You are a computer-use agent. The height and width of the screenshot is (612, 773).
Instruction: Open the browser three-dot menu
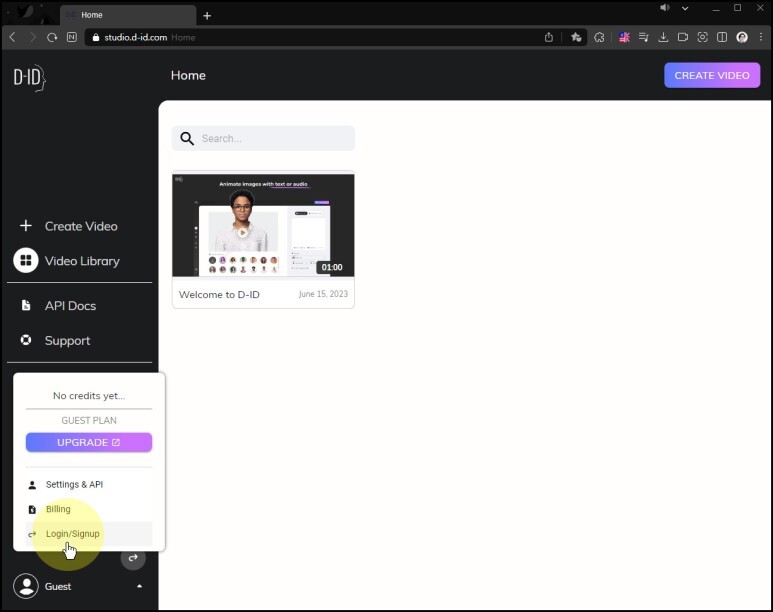(x=761, y=37)
